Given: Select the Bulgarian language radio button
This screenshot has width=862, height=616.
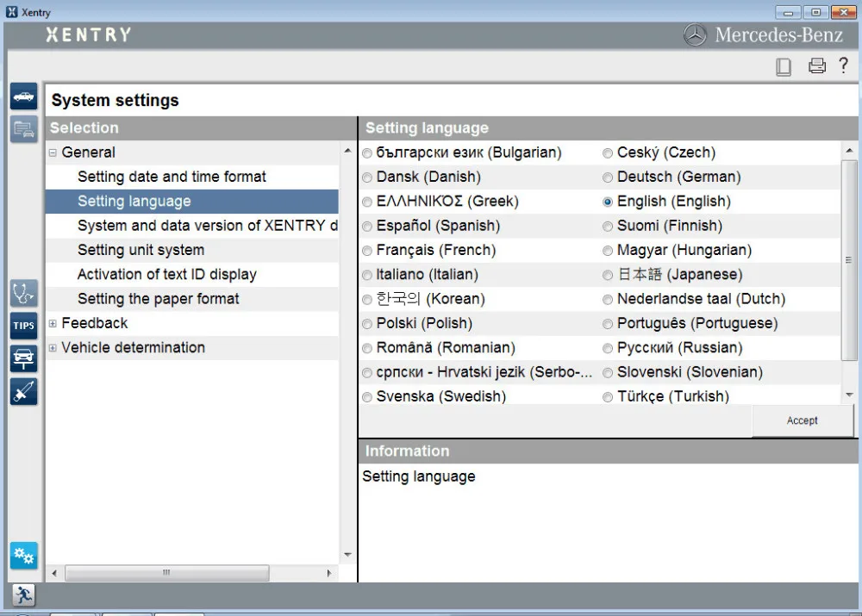Looking at the screenshot, I should pyautogui.click(x=367, y=153).
